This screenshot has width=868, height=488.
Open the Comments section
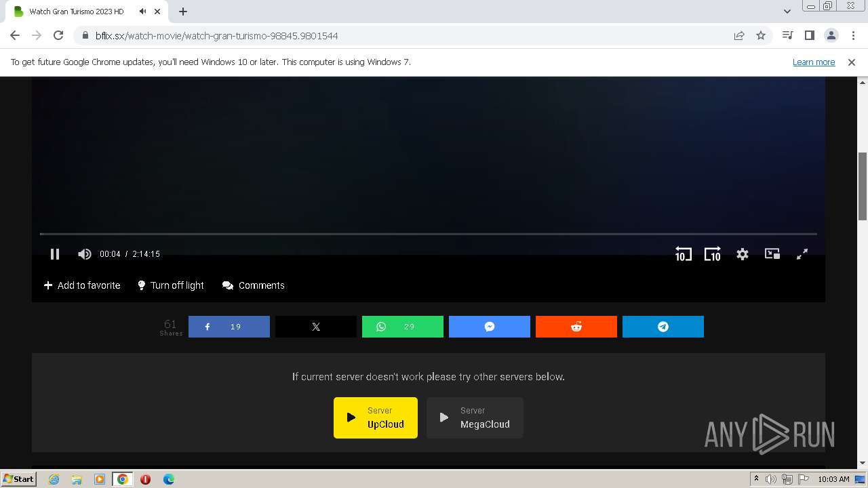coord(254,285)
